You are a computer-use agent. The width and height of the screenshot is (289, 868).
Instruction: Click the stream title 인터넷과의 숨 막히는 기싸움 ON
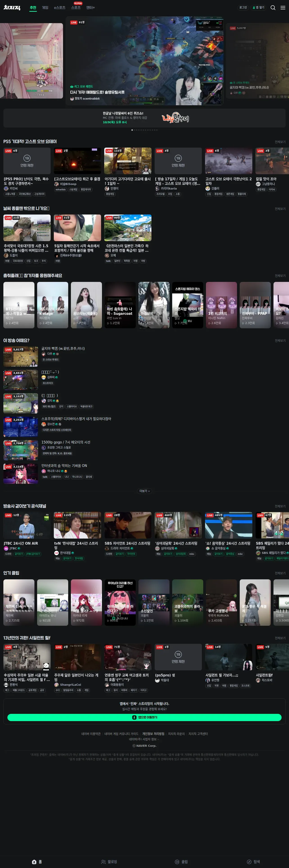pos(64,466)
